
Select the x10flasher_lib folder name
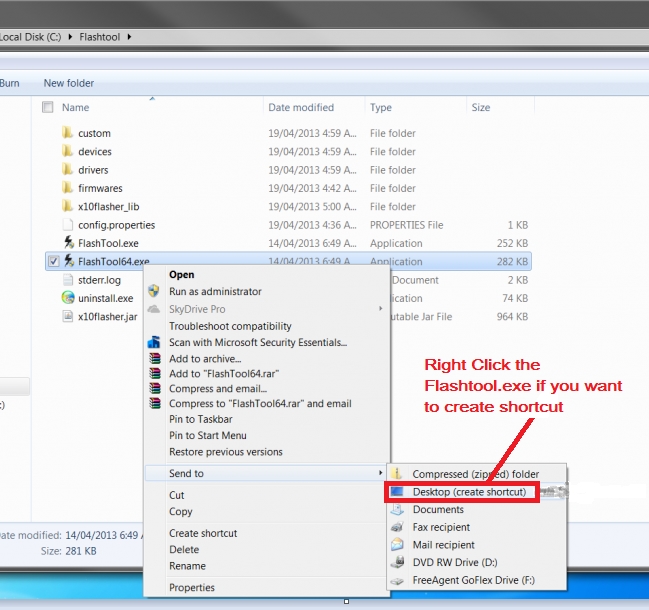(x=109, y=207)
